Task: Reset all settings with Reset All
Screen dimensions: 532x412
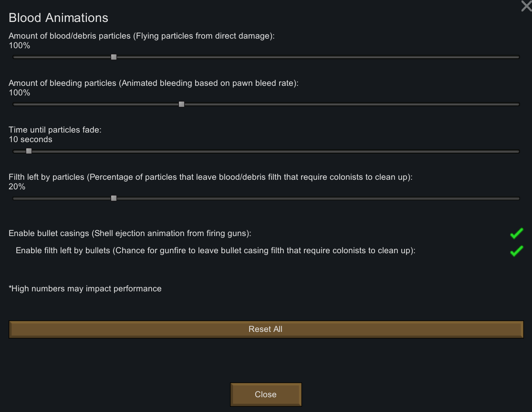Action: pos(266,329)
